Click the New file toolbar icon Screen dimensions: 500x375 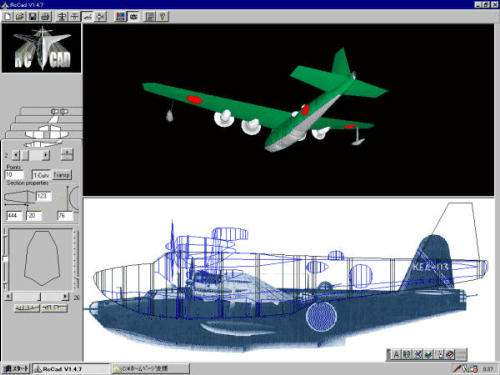point(8,16)
